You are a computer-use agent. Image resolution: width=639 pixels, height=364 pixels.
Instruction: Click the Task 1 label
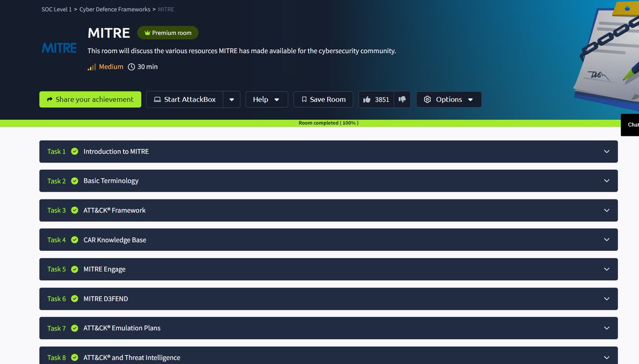pyautogui.click(x=56, y=152)
